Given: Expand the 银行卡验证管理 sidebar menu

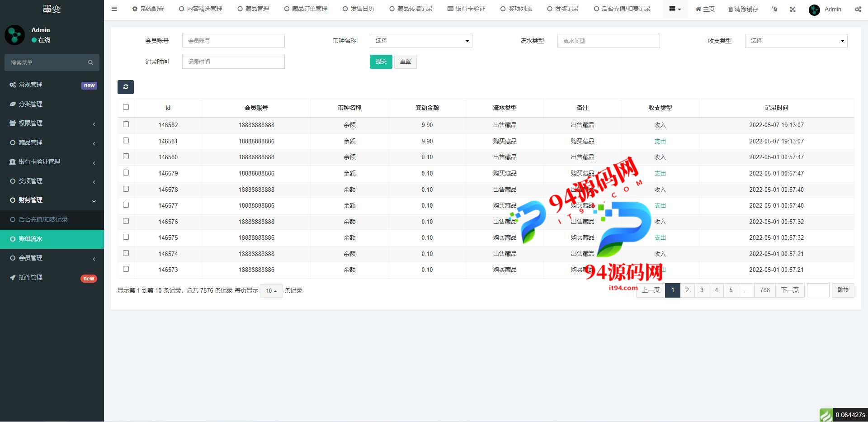Looking at the screenshot, I should pos(52,161).
